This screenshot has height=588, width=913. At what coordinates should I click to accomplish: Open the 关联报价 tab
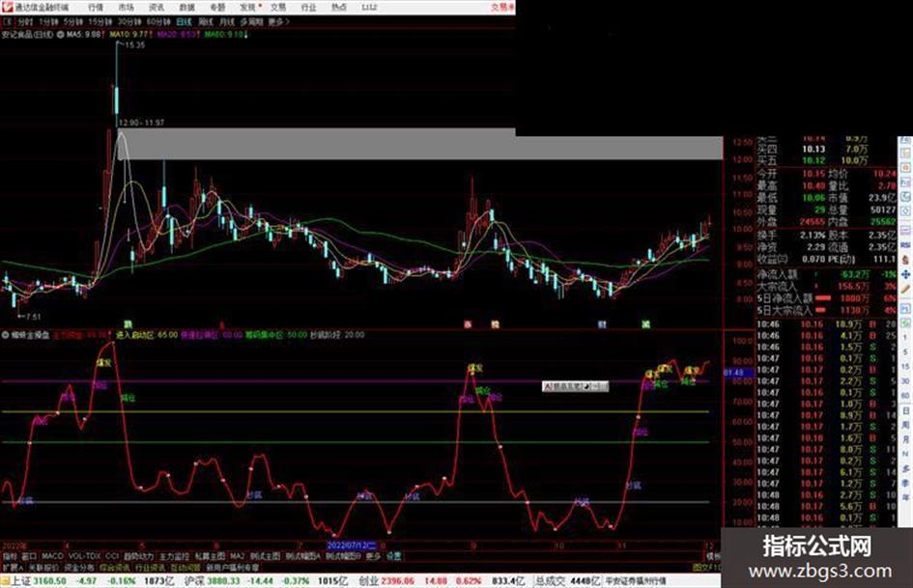43,567
